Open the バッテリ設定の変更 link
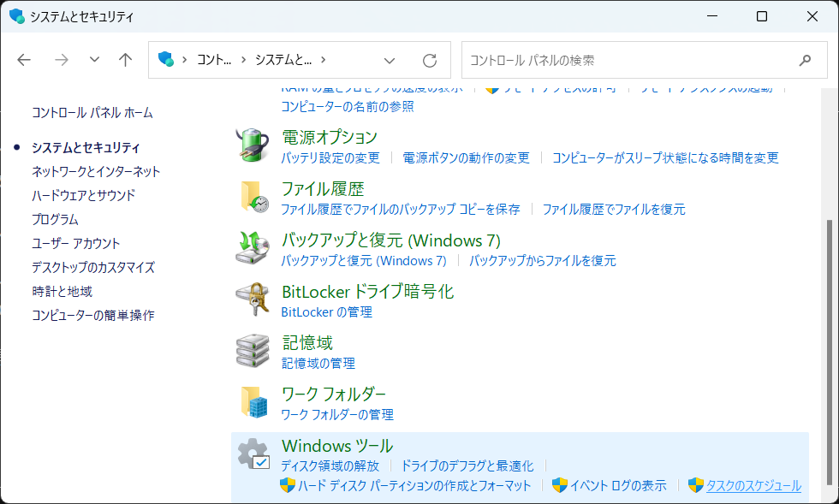The height and width of the screenshot is (504, 839). pos(330,158)
